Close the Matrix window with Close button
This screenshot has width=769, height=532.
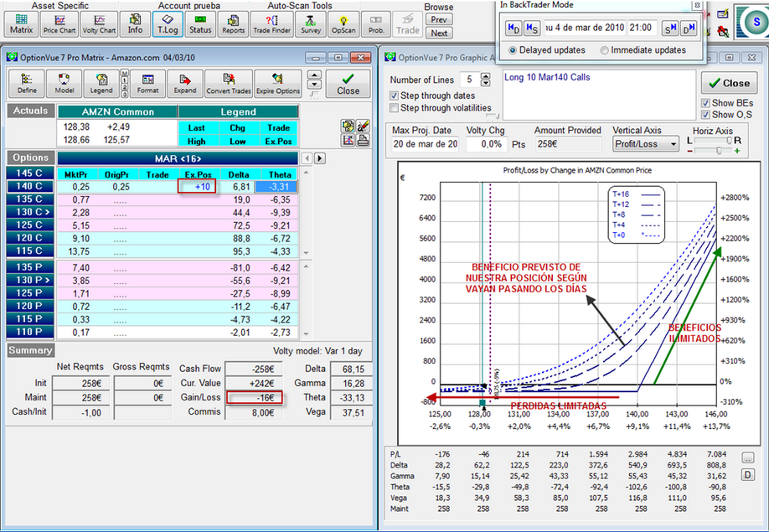(x=348, y=84)
